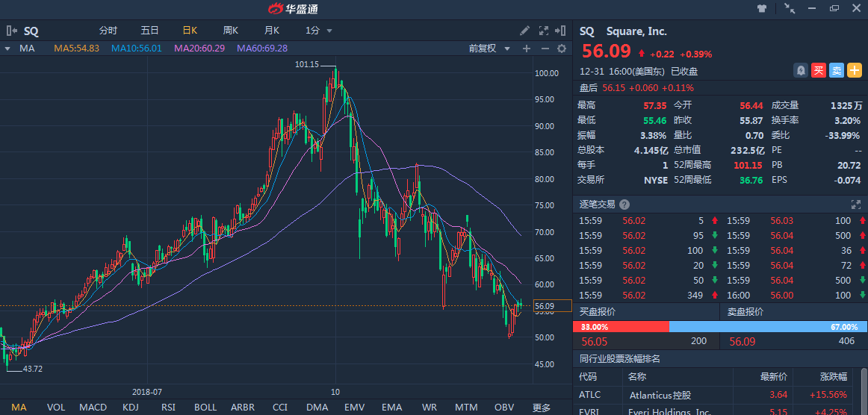Click the 同行业股票涨幅排名 heading
The width and height of the screenshot is (868, 415).
point(619,358)
